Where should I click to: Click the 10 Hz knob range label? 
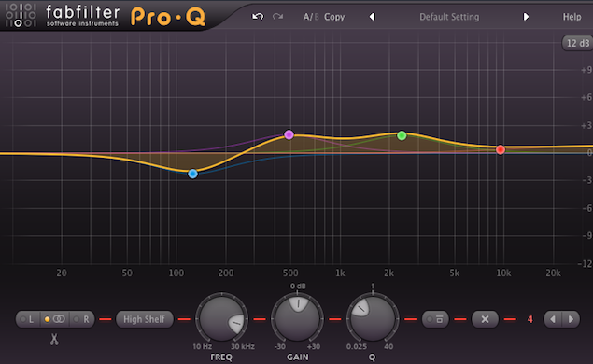[x=203, y=346]
